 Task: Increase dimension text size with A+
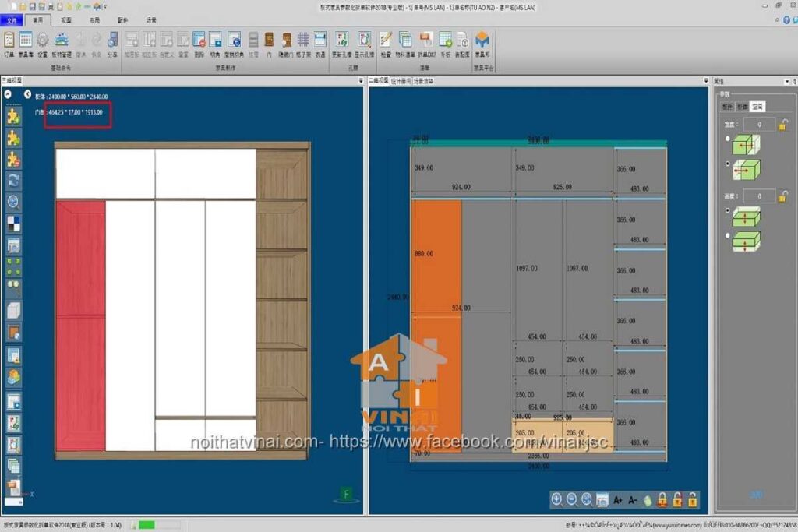point(617,499)
